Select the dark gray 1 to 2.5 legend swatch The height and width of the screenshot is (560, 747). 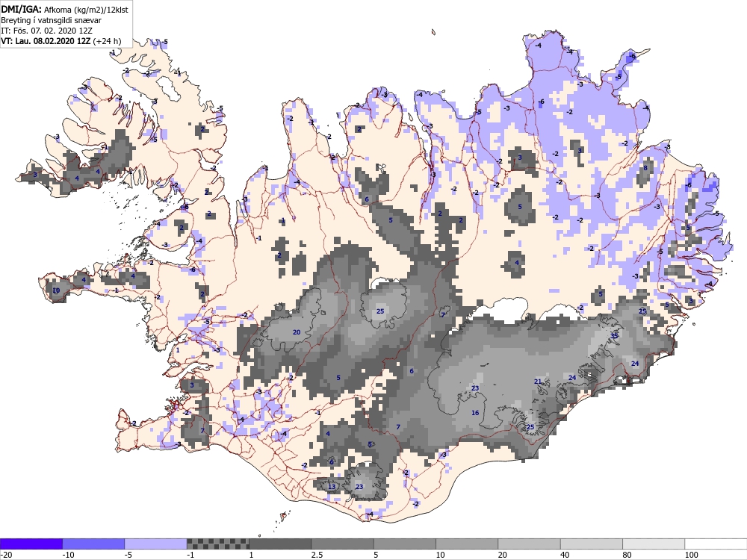[x=280, y=544]
